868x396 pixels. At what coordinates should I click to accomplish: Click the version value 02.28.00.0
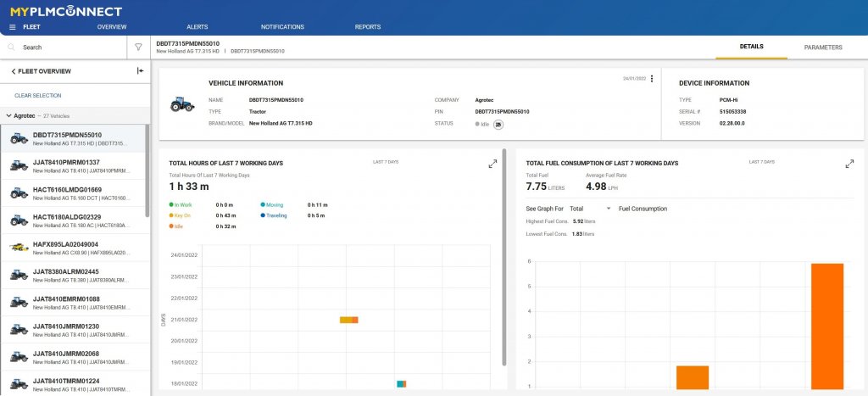732,124
